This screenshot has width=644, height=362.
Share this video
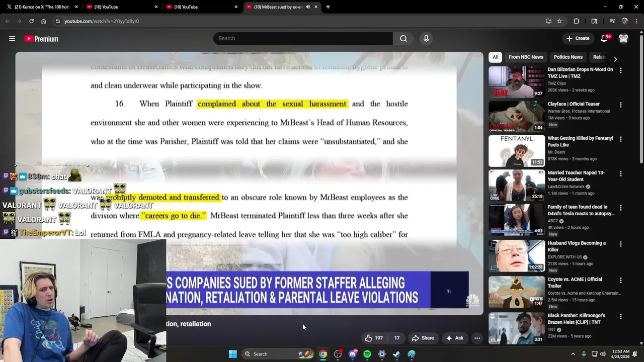423,338
